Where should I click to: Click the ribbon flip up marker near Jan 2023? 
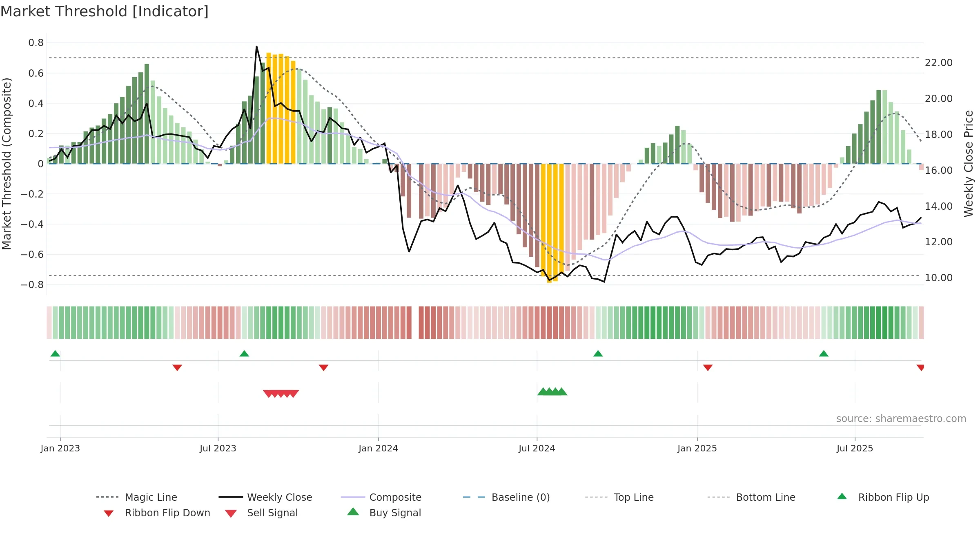coord(55,353)
